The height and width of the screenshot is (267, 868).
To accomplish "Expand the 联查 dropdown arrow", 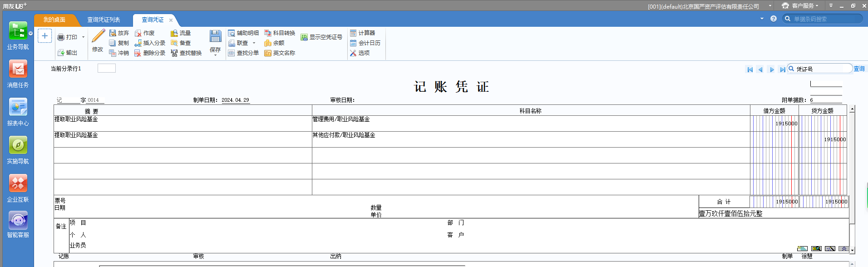I will pyautogui.click(x=254, y=43).
